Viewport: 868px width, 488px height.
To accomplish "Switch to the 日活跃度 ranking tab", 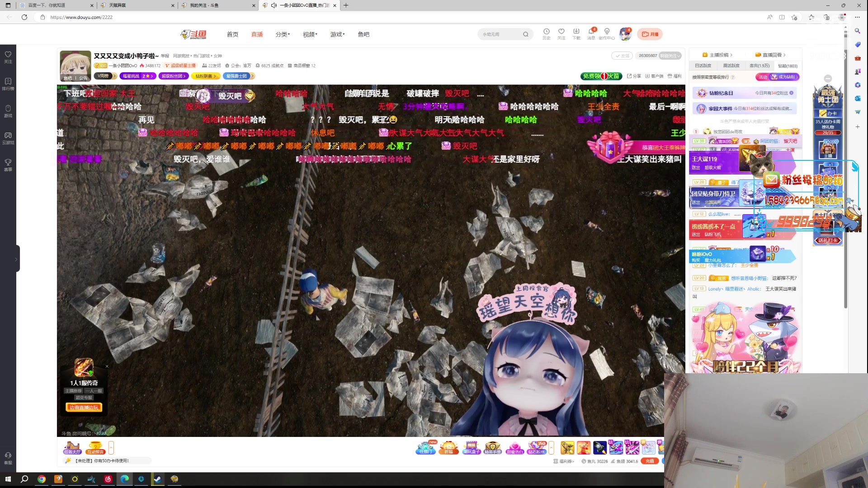I will click(703, 66).
